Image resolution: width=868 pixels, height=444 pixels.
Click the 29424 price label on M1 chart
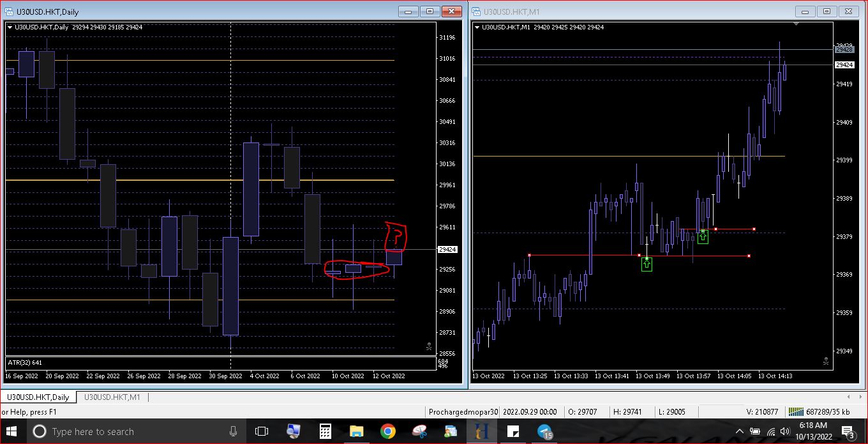(x=844, y=65)
